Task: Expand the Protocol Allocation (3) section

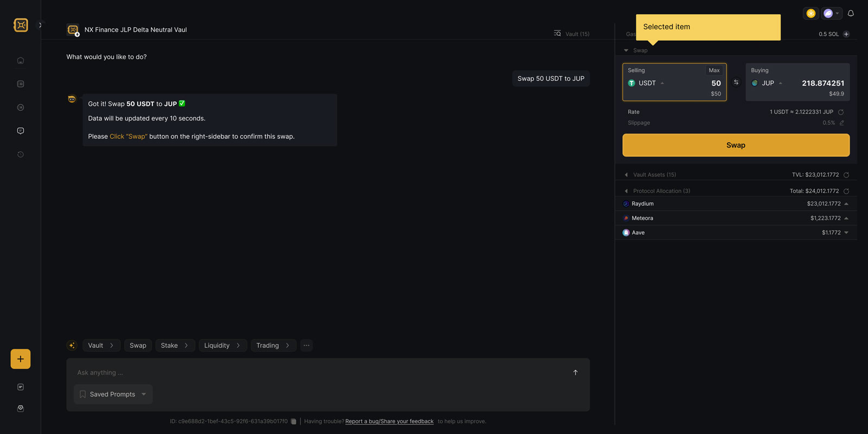Action: [626, 191]
